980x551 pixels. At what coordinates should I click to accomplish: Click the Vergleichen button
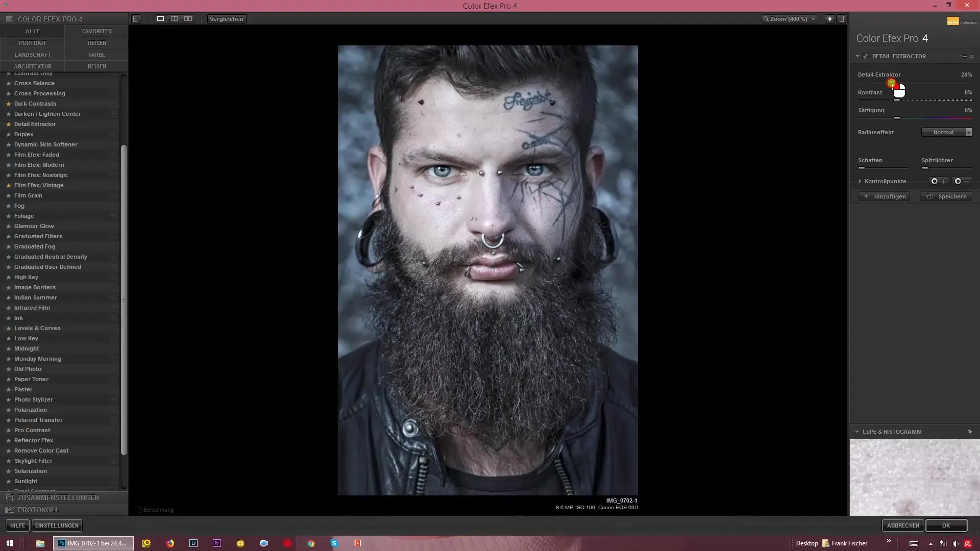pyautogui.click(x=227, y=19)
